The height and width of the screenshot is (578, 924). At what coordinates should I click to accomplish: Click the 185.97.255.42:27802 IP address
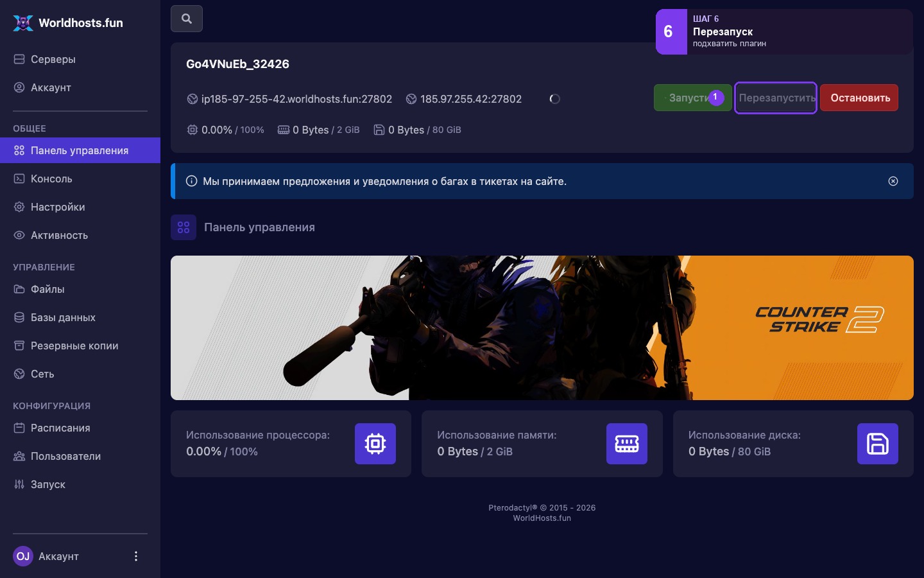470,99
